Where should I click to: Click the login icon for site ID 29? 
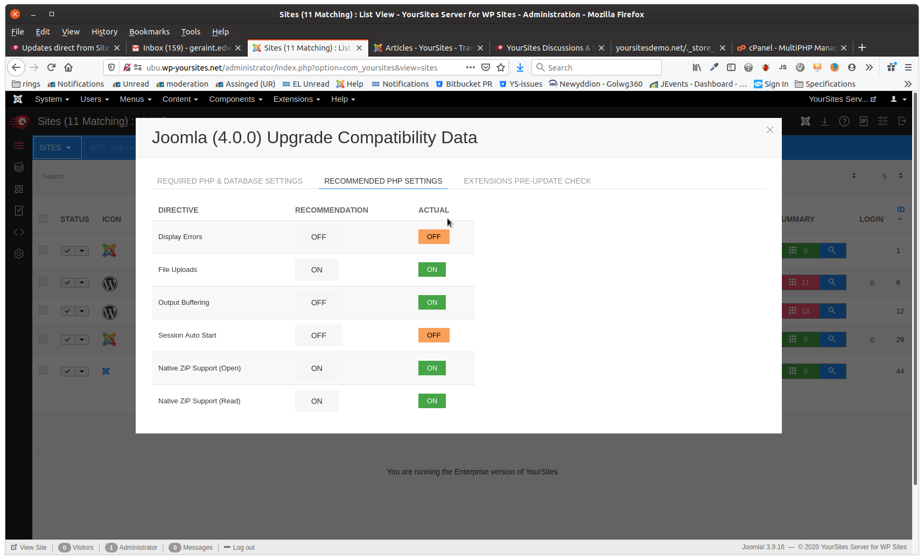(872, 340)
